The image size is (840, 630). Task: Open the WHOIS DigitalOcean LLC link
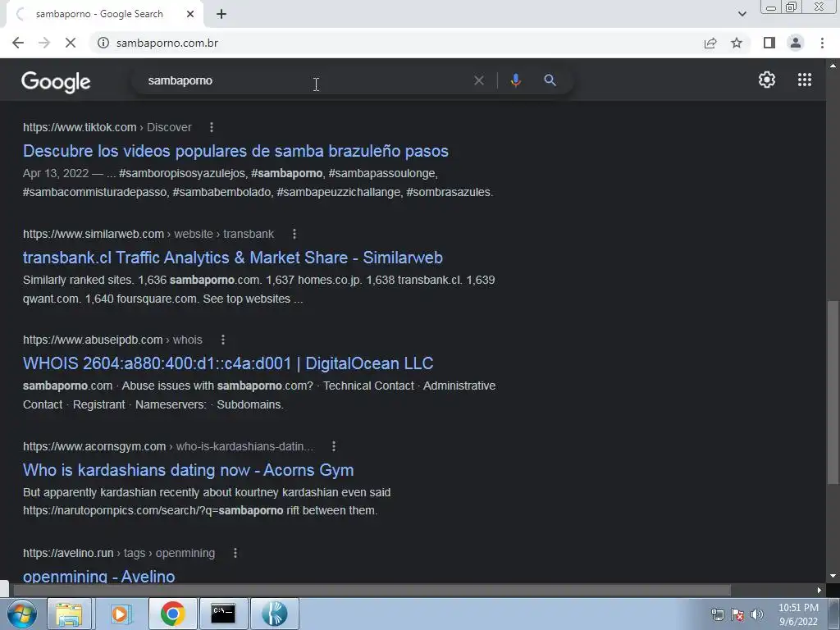(228, 363)
